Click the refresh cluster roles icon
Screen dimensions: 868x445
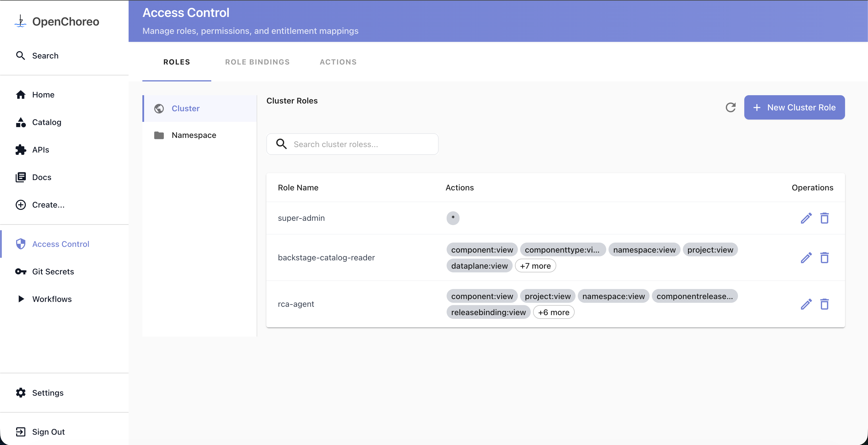tap(731, 107)
